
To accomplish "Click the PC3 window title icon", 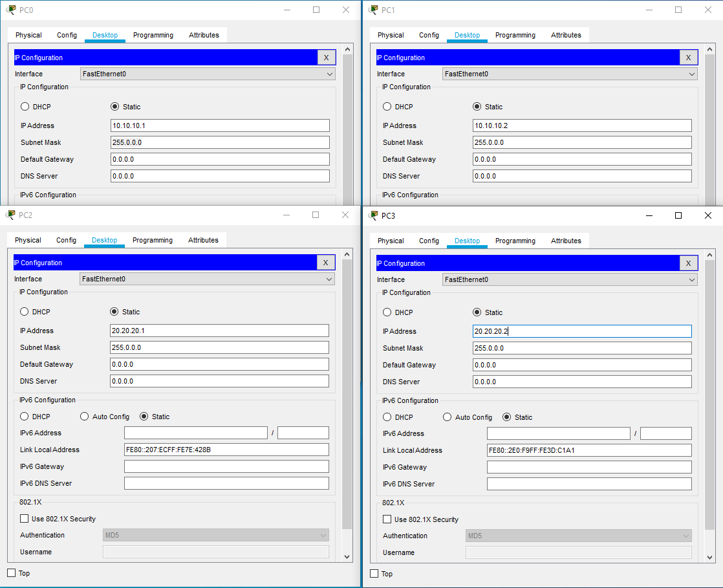I will tap(374, 215).
